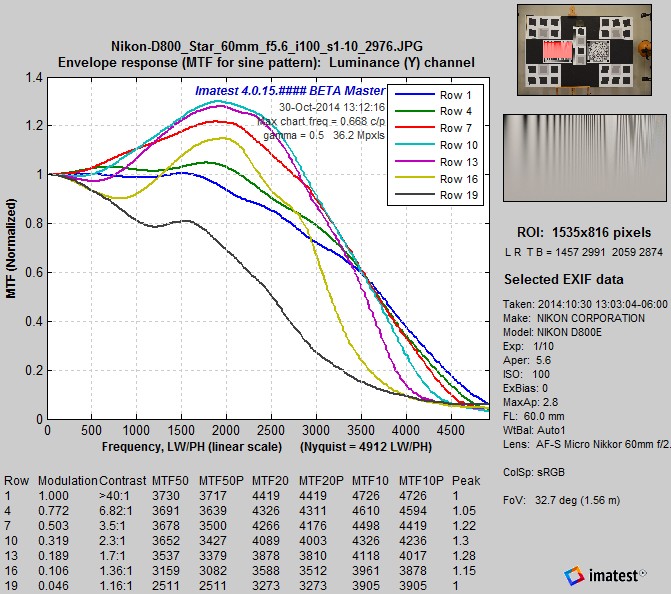The height and width of the screenshot is (594, 671).
Task: Click the FL 60.0 mm EXIF line
Action: (x=533, y=416)
